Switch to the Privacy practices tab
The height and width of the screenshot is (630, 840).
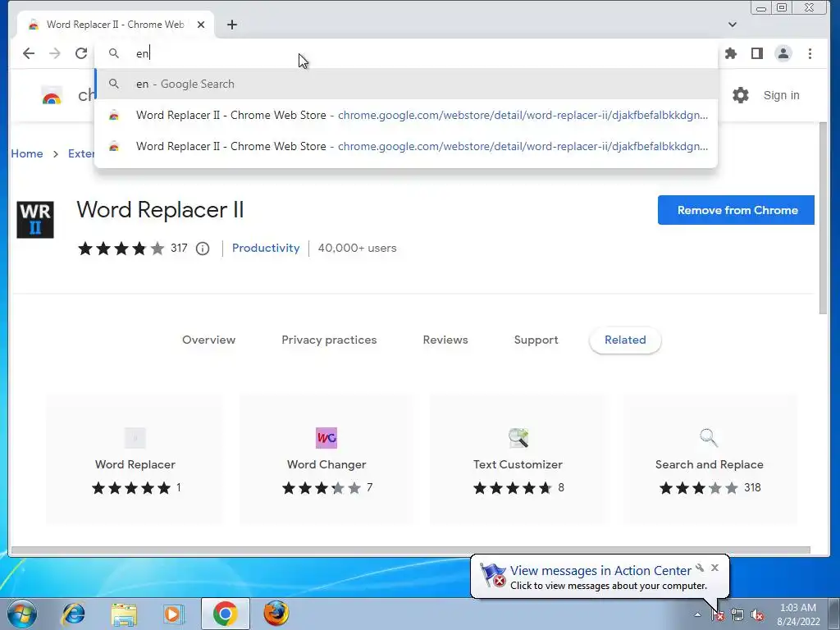pyautogui.click(x=329, y=340)
